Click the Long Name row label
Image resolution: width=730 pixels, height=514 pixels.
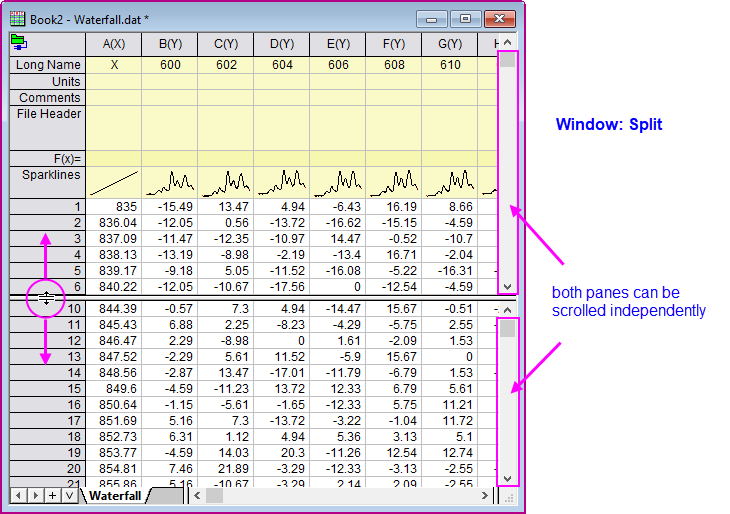point(46,64)
